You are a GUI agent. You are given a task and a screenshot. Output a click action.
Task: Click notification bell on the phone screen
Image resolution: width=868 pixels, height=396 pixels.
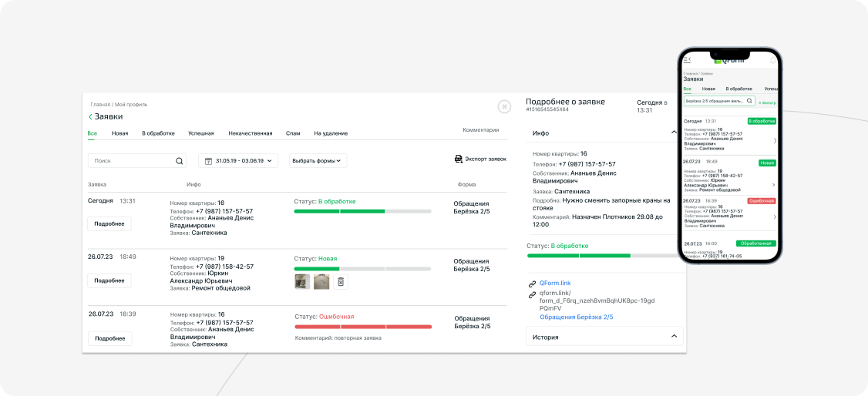773,60
